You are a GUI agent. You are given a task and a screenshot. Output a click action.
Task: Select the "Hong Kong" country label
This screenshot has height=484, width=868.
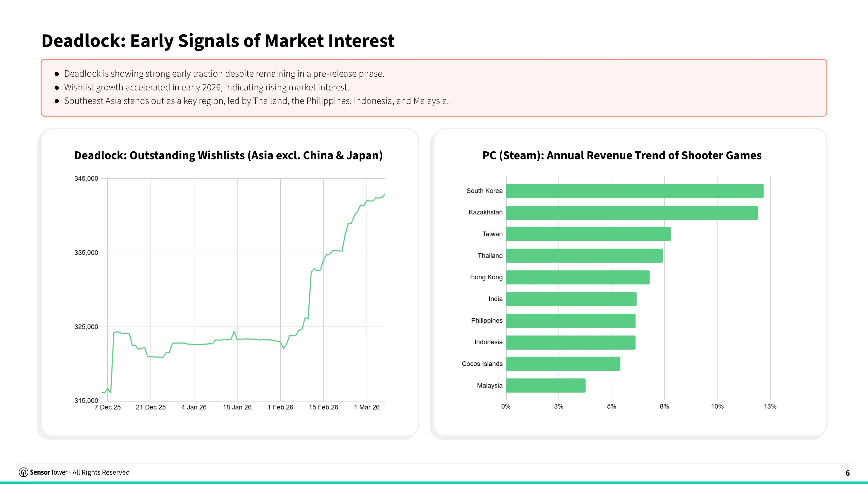pos(486,277)
